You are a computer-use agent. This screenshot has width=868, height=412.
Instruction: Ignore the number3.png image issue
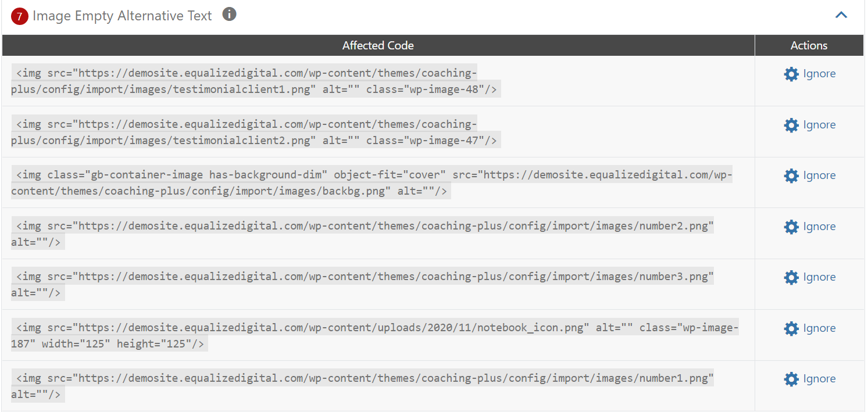[x=820, y=277]
